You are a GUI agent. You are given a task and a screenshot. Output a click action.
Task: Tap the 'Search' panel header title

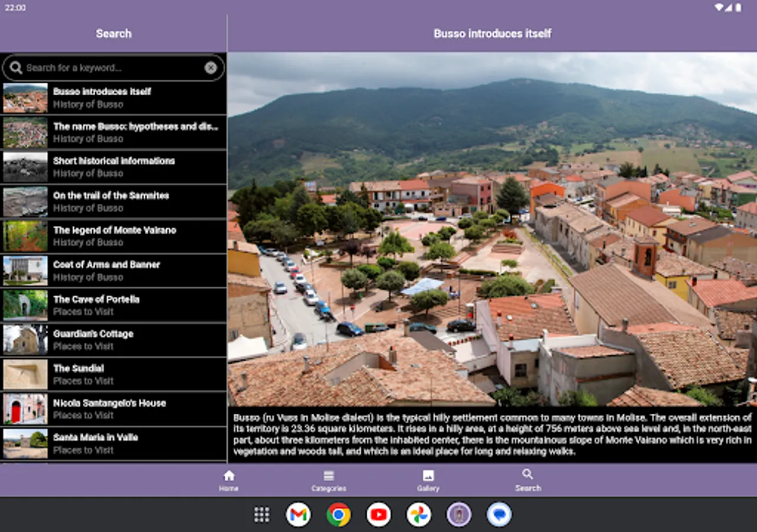point(114,34)
